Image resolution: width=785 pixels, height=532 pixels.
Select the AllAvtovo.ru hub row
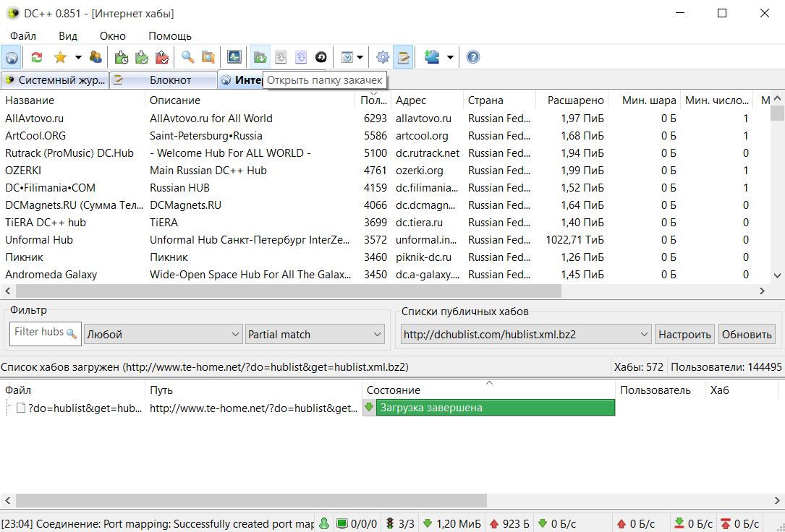(384, 119)
